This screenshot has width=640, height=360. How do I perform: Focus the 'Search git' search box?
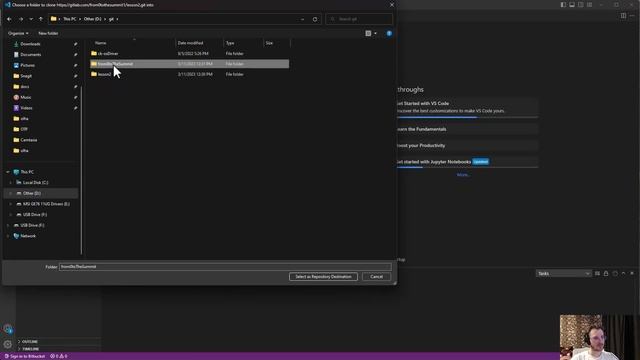[x=359, y=19]
